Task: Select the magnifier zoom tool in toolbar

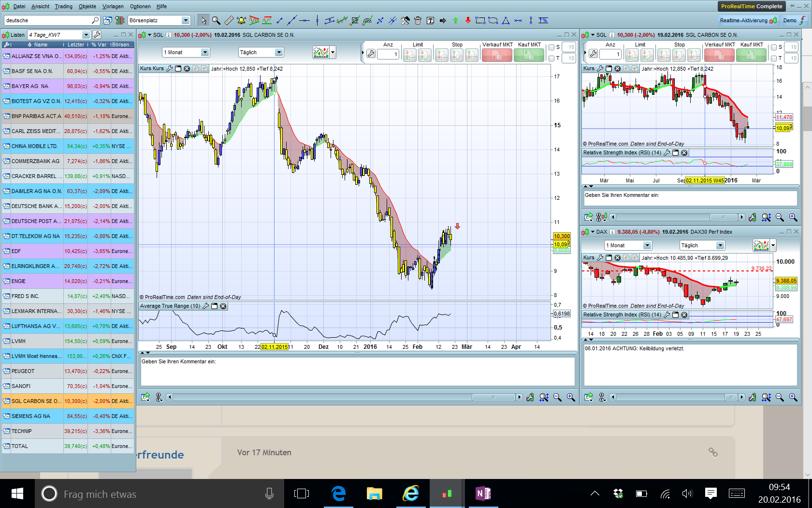Action: 216,20
